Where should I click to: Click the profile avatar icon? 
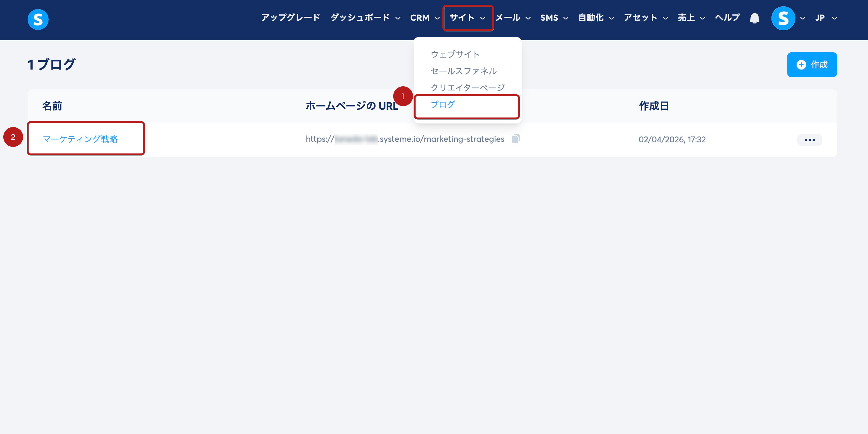pyautogui.click(x=783, y=18)
